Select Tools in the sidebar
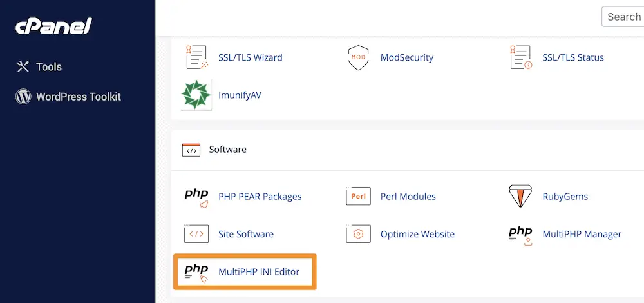 click(49, 66)
